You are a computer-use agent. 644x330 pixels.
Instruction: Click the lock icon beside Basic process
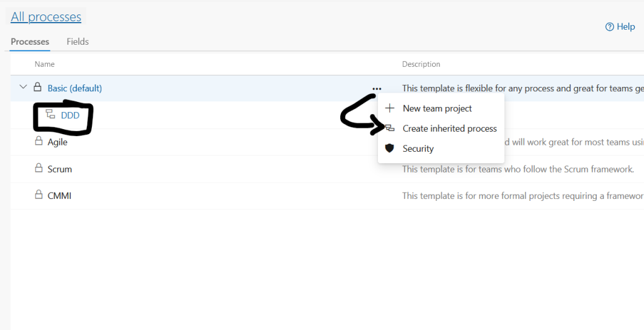38,88
